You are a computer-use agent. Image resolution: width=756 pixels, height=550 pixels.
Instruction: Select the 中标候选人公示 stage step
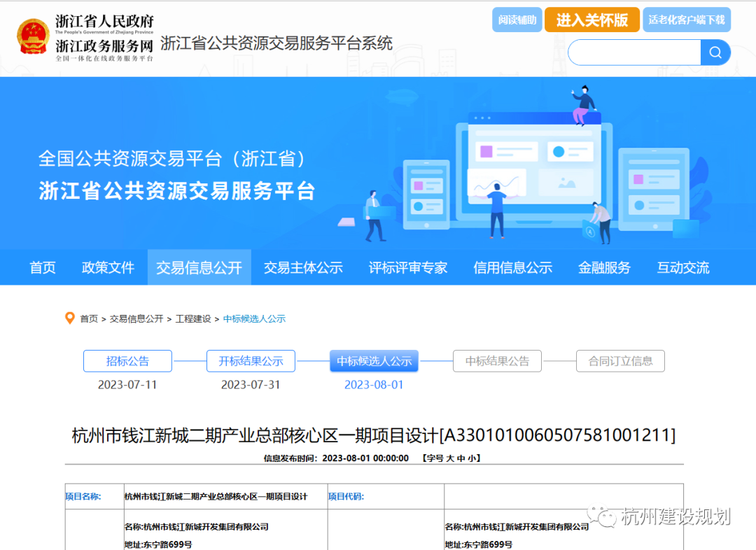[x=374, y=361]
